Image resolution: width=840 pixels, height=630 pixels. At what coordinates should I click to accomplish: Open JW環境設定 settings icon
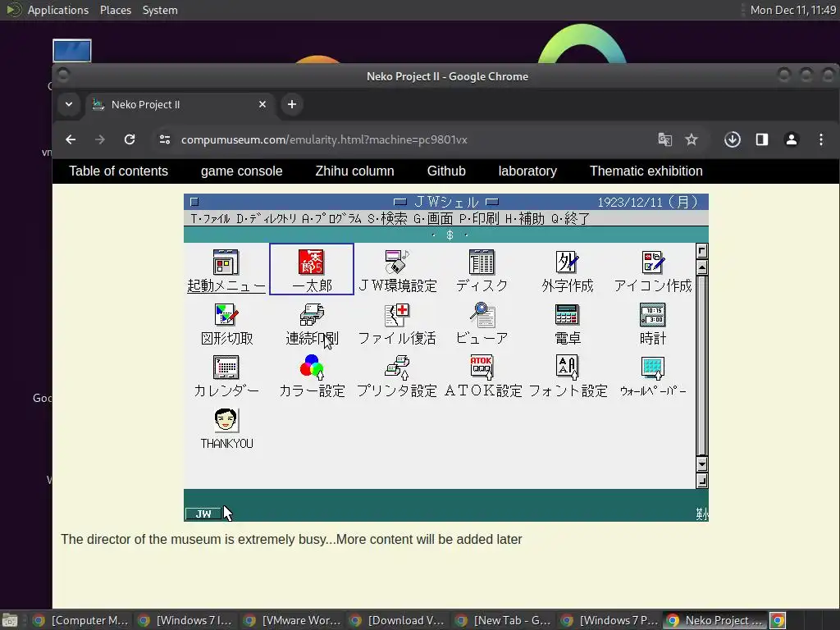point(397,271)
